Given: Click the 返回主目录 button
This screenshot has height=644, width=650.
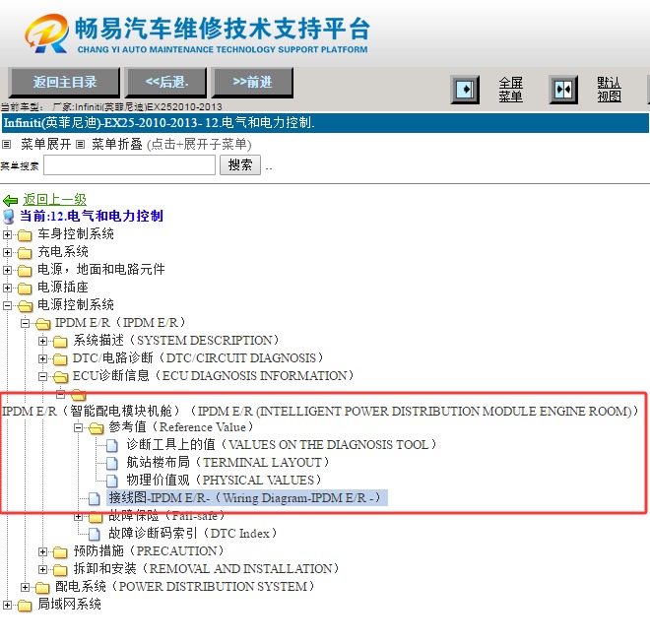Looking at the screenshot, I should (x=65, y=83).
